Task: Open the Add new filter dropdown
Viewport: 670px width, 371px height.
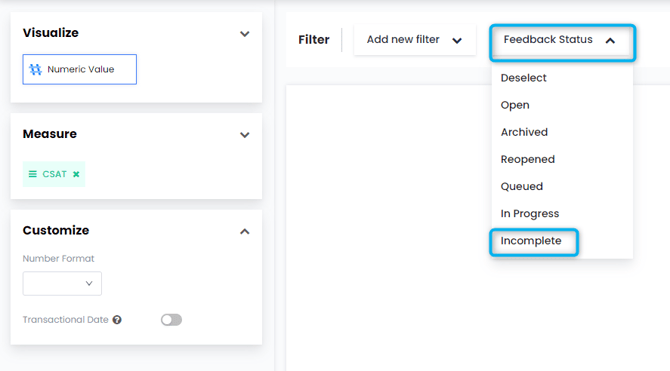Action: pos(414,40)
